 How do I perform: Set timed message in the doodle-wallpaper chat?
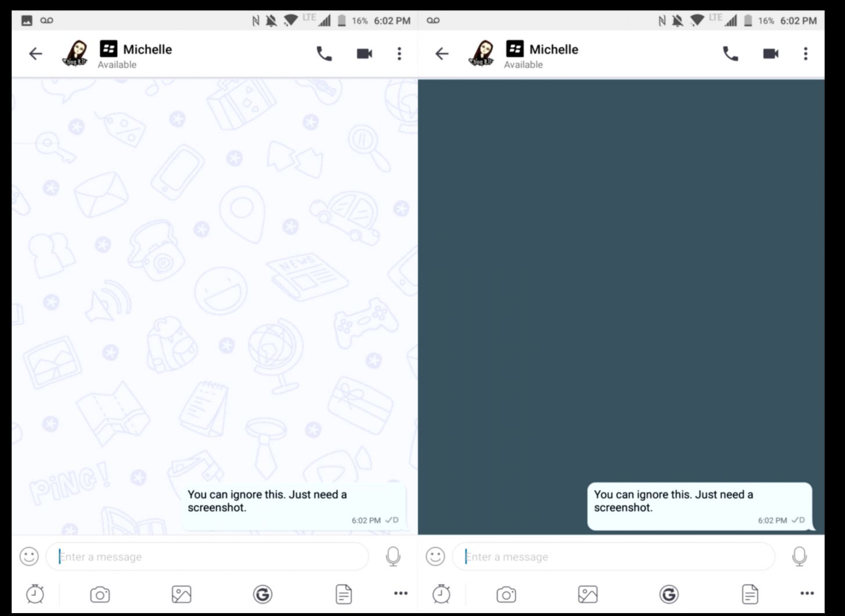click(x=35, y=594)
